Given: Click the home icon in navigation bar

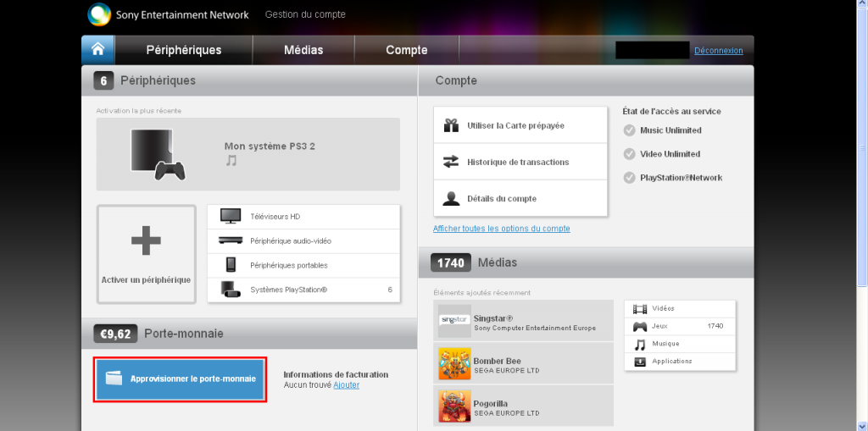Looking at the screenshot, I should point(98,50).
